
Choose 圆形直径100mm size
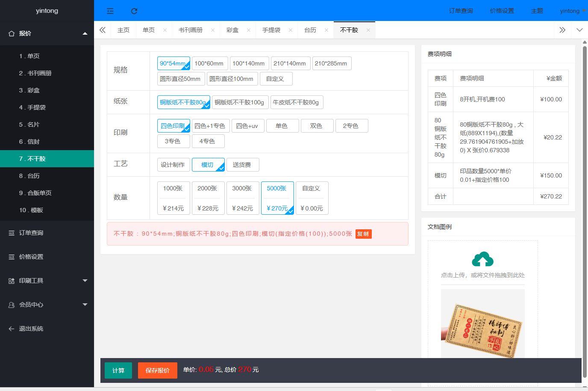pos(232,79)
